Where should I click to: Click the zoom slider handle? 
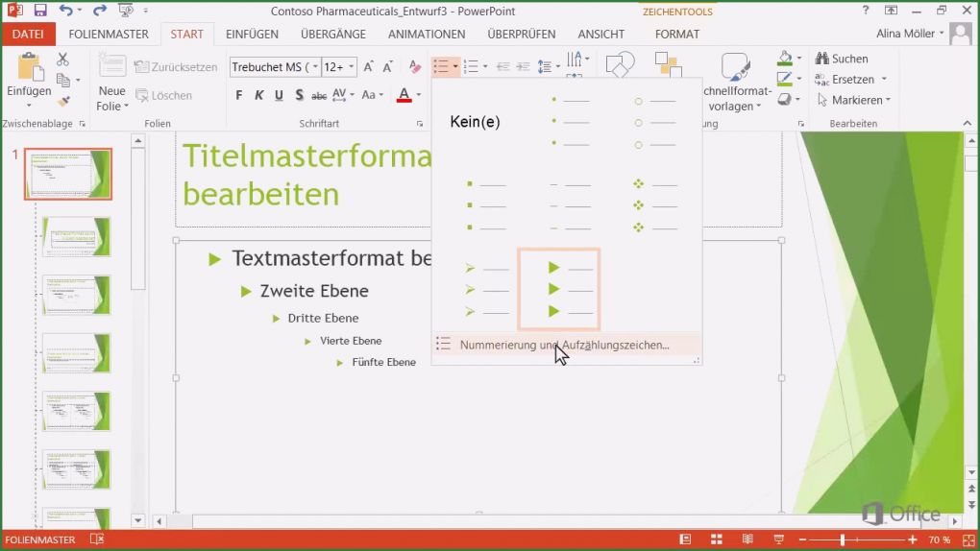point(843,539)
